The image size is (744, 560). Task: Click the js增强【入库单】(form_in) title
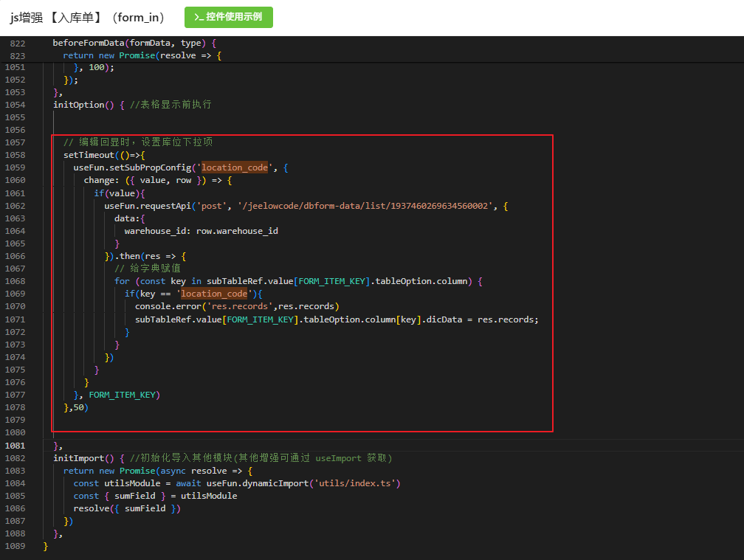coord(88,18)
